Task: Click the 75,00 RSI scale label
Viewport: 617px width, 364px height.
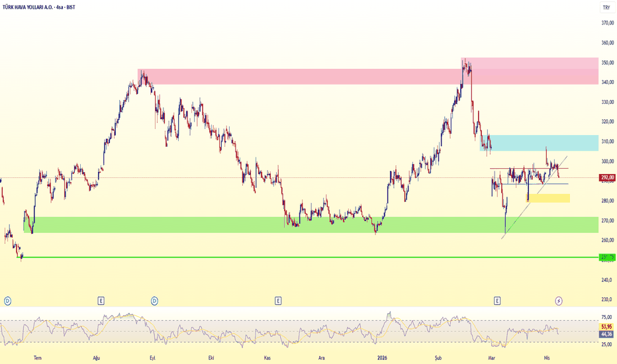Action: click(607, 317)
